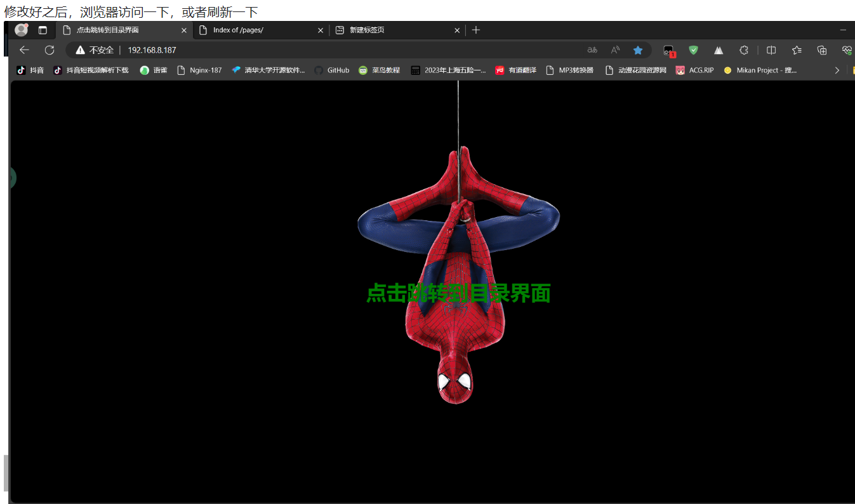The height and width of the screenshot is (504, 855).
Task: Open the Favorites list icon
Action: (797, 50)
